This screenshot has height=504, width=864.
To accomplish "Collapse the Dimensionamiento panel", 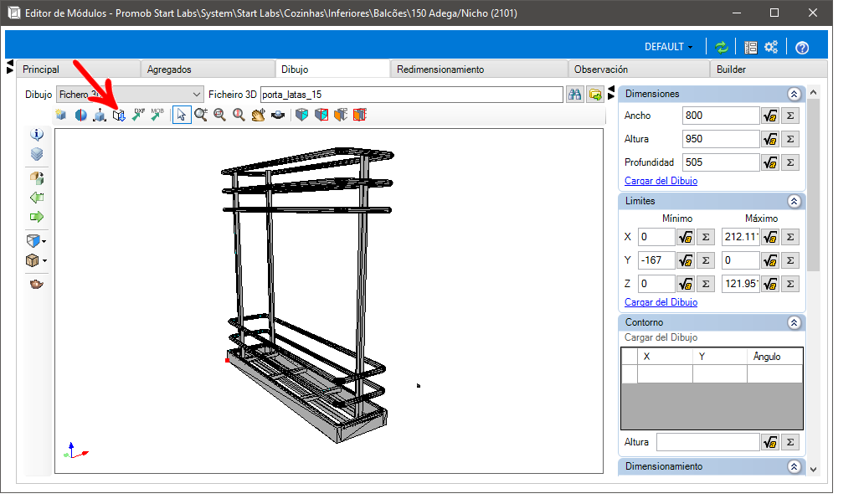I will point(794,466).
